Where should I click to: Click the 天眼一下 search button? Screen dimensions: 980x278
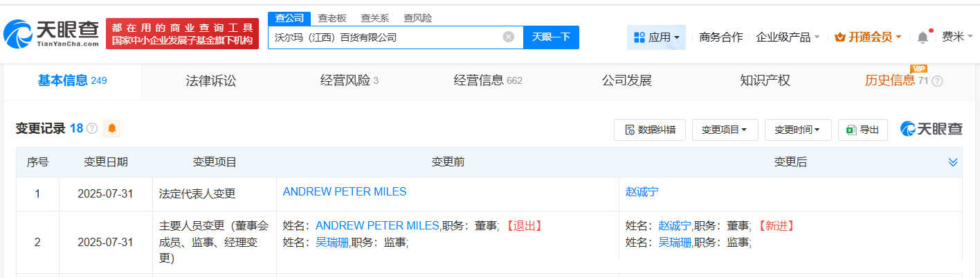coord(551,37)
